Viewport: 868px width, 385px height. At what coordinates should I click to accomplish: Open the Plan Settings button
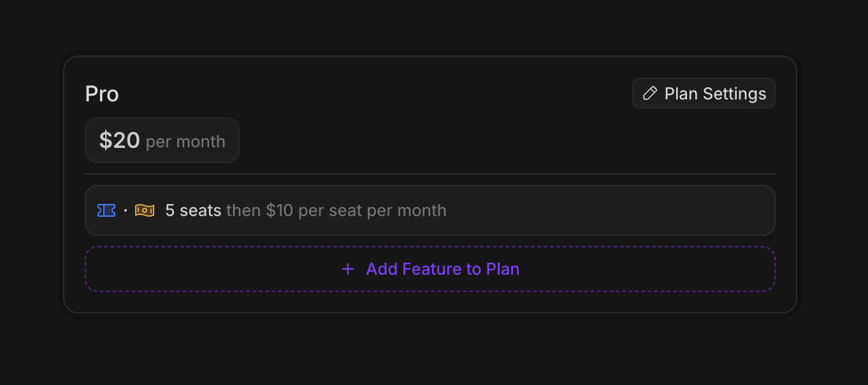704,94
